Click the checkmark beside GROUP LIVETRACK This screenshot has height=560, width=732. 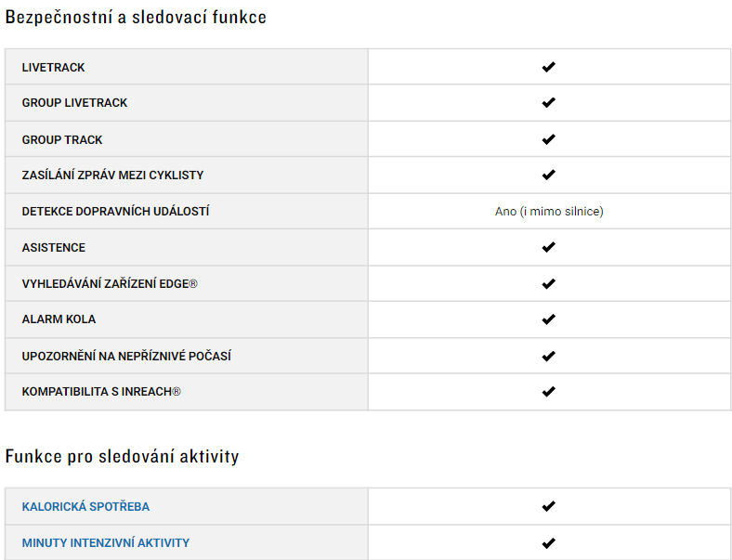[548, 102]
